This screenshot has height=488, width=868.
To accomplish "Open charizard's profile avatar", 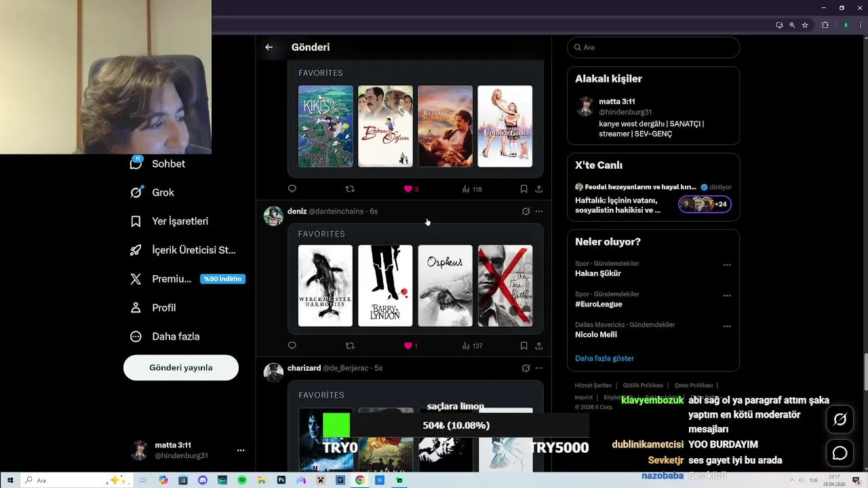I will point(273,373).
